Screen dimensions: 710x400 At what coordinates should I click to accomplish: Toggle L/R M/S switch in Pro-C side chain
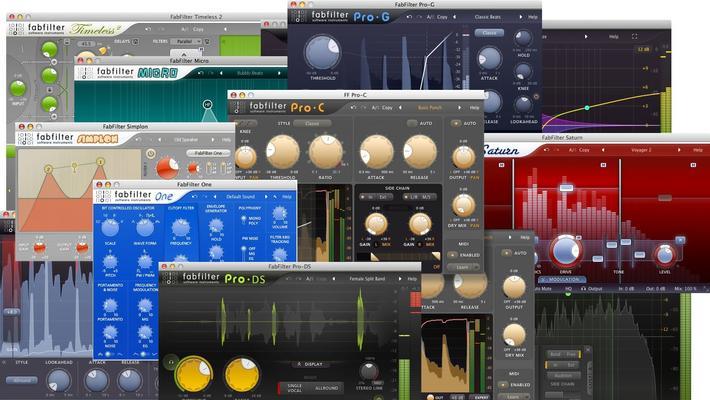click(419, 197)
